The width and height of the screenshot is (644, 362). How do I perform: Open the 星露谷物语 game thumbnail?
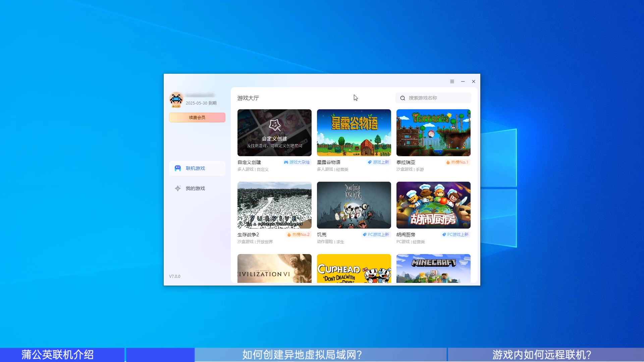pyautogui.click(x=354, y=133)
